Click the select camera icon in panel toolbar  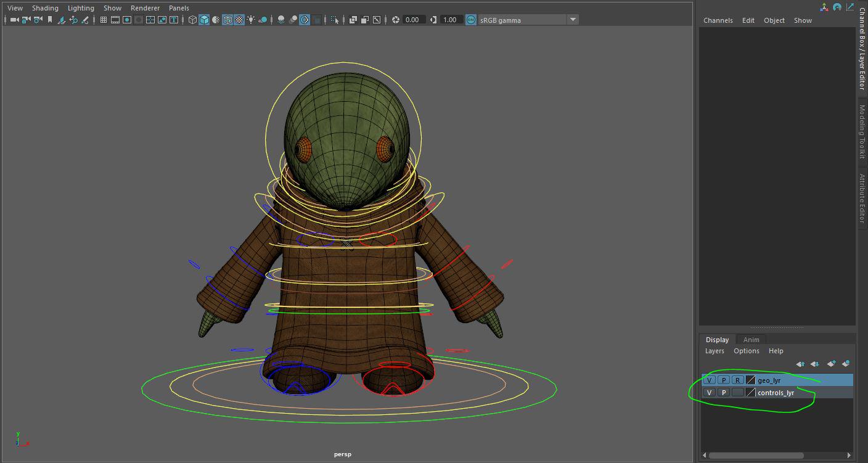[14, 20]
